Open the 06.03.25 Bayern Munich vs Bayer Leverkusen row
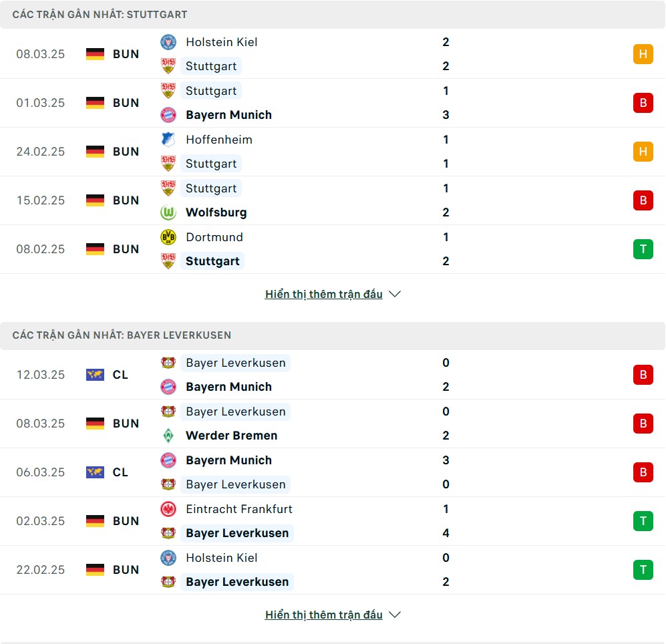Image resolution: width=666 pixels, height=644 pixels. [x=333, y=472]
